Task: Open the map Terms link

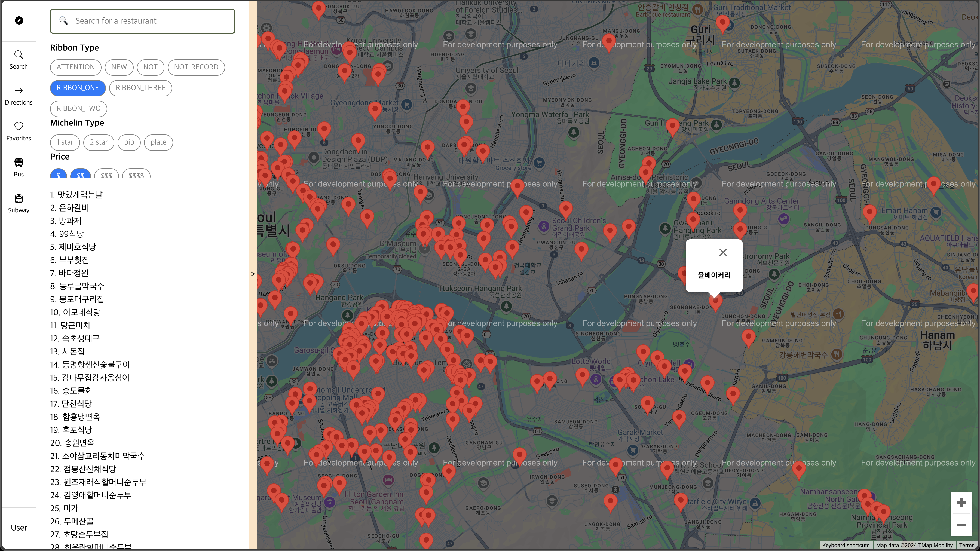Action: click(x=967, y=545)
